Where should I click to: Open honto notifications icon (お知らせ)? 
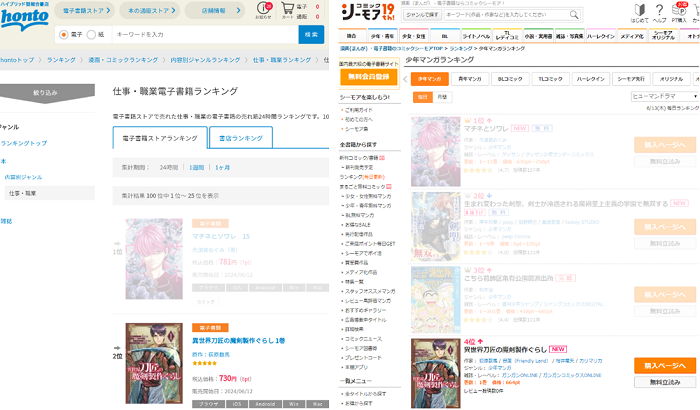click(264, 10)
